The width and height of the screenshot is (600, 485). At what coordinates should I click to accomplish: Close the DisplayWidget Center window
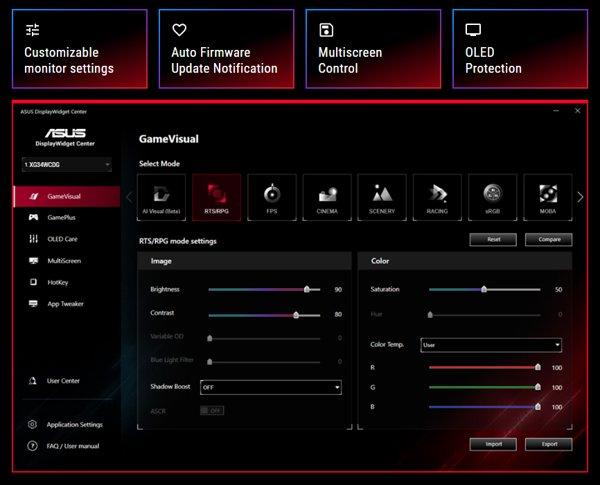click(577, 111)
